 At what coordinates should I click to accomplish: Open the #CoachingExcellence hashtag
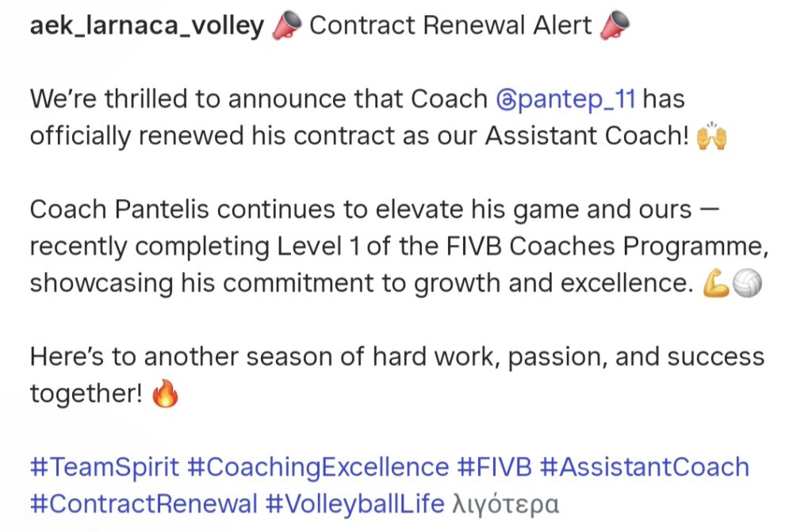point(318,466)
